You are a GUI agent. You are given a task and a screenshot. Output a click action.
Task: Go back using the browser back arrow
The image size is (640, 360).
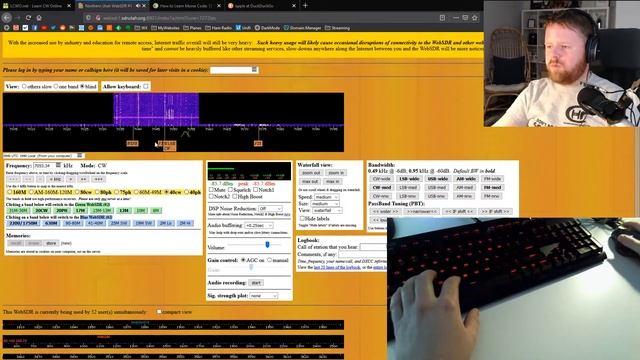[7, 18]
